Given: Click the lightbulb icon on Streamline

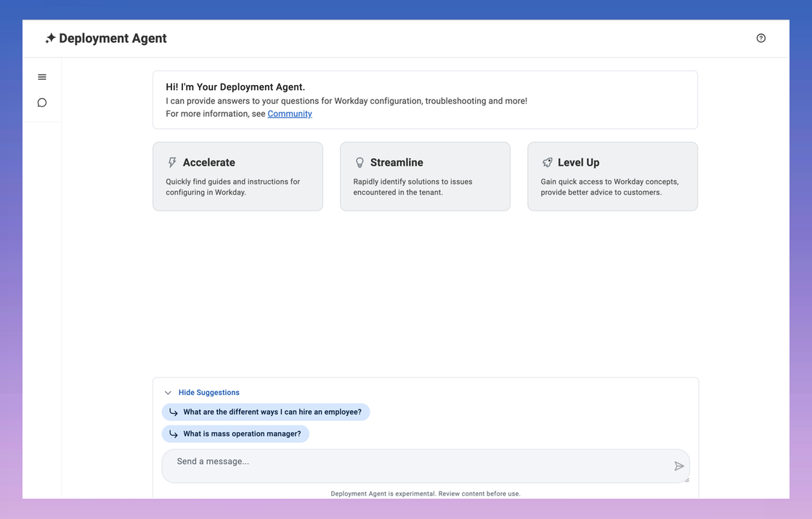Looking at the screenshot, I should click(x=360, y=163).
